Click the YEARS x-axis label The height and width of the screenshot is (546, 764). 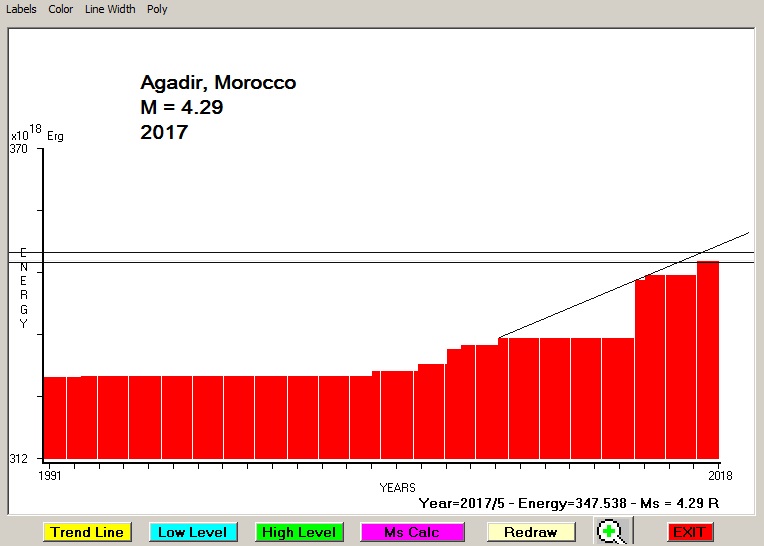pos(397,487)
